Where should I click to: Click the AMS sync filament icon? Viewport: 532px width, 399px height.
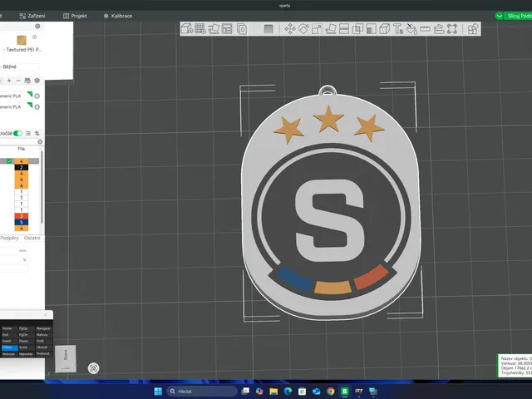point(27,81)
